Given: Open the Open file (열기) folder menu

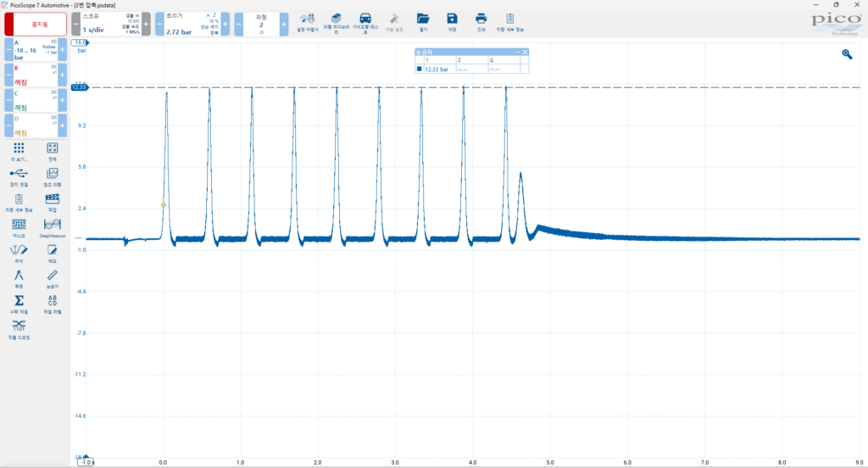Looking at the screenshot, I should pos(423,19).
